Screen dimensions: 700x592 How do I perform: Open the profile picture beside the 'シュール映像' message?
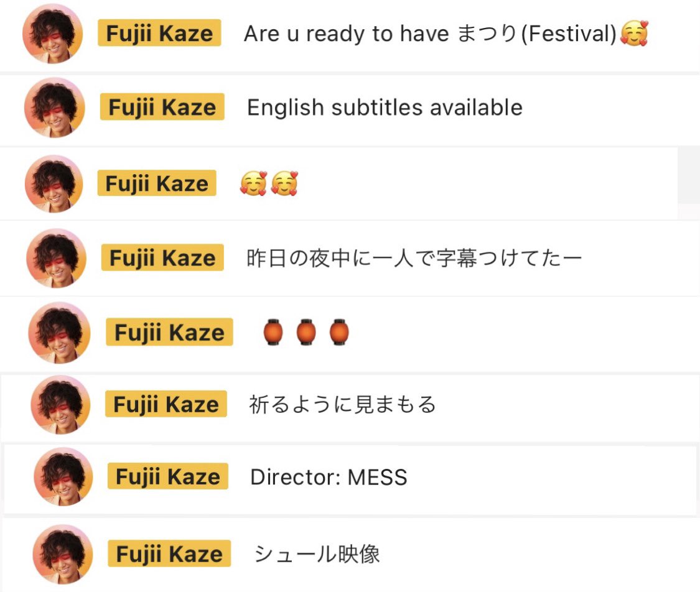coord(63,553)
